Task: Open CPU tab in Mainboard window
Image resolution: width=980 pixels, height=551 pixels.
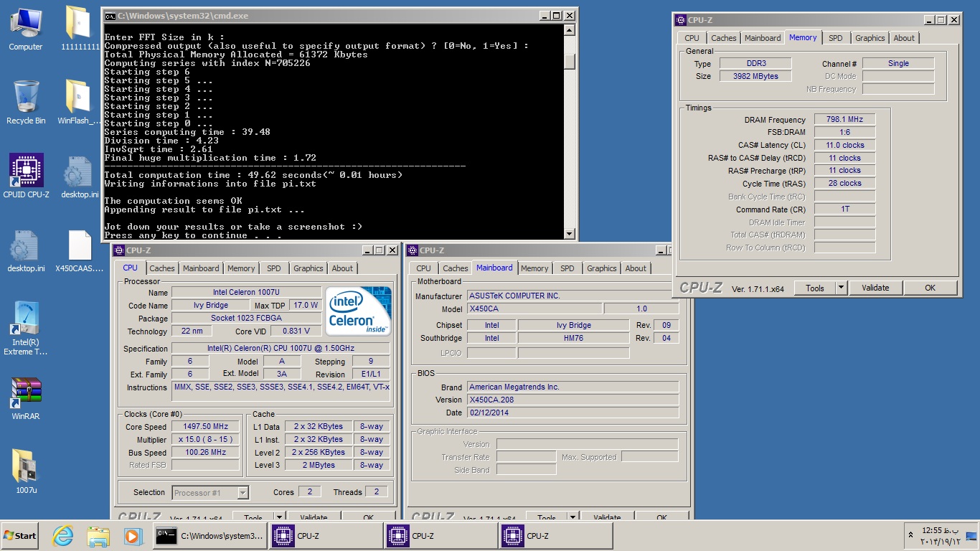Action: point(424,268)
